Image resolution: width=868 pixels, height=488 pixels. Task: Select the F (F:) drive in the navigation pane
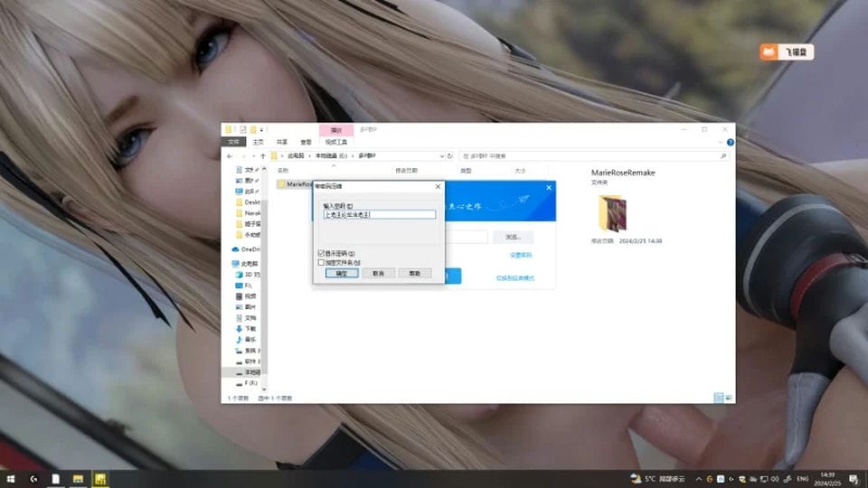[x=246, y=383]
